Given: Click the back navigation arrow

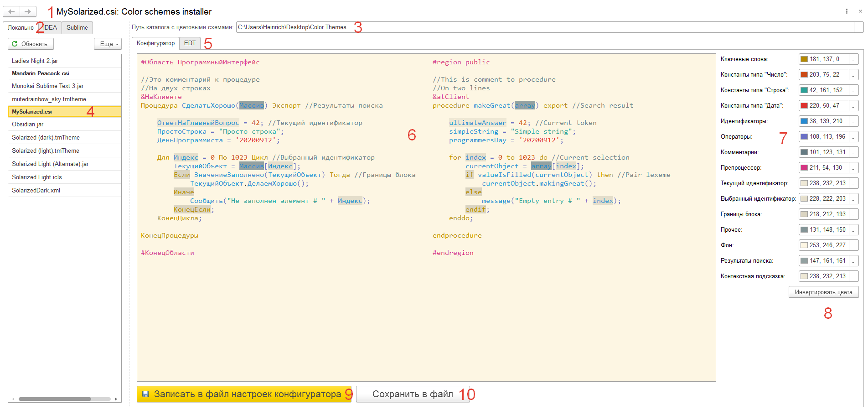Looking at the screenshot, I should [x=12, y=11].
